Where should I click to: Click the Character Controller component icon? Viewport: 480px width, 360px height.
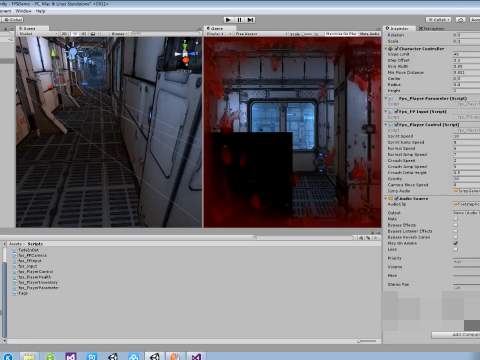click(x=391, y=49)
